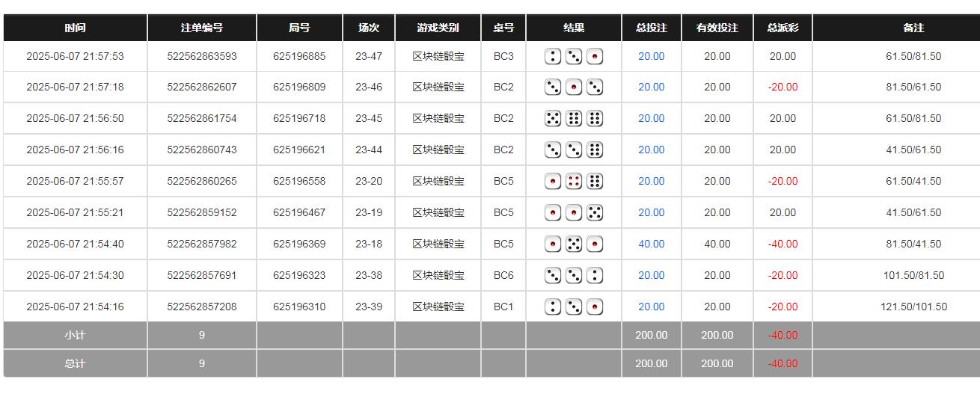Select order number 522562861754 cell
Image resolution: width=980 pixels, height=394 pixels.
click(x=201, y=118)
